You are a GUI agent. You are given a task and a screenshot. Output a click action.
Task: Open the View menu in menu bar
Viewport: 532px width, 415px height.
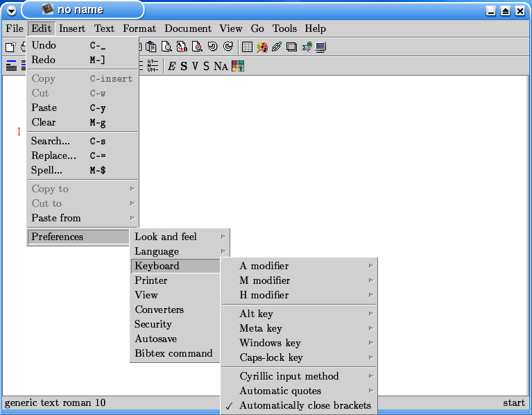[231, 28]
